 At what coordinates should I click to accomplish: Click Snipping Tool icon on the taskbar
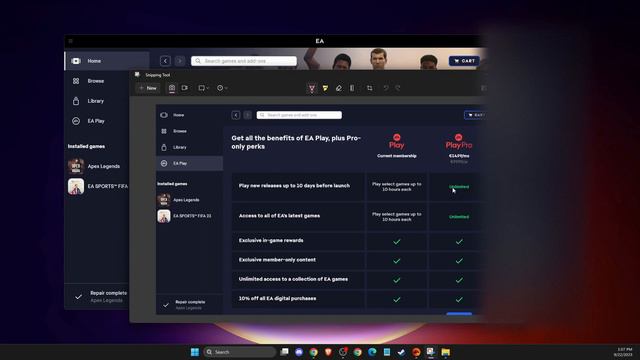[x=431, y=352]
